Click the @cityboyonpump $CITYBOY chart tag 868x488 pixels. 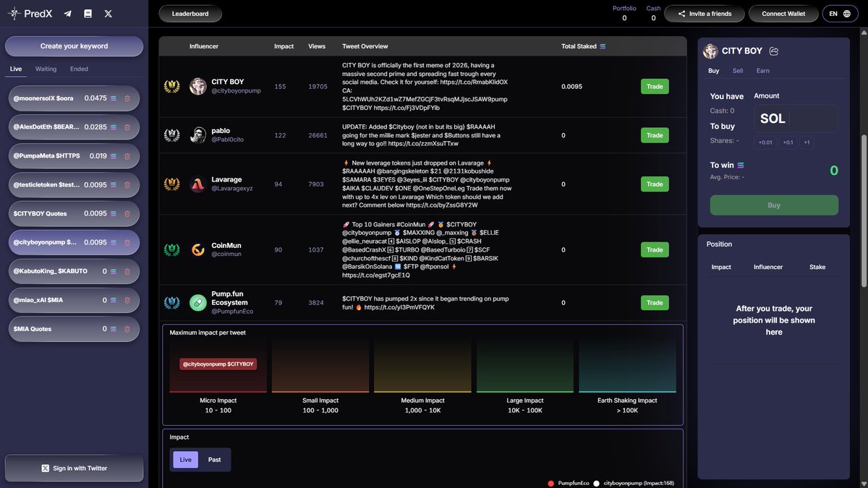(x=218, y=364)
